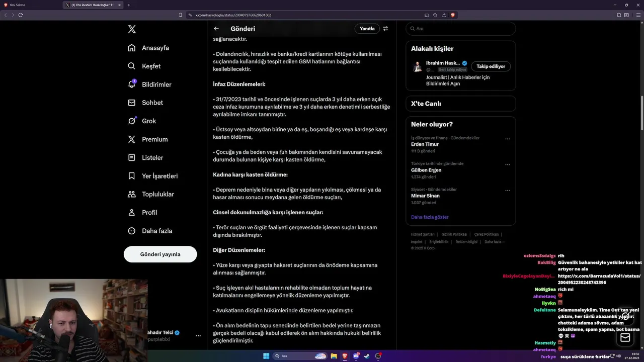Open X'te Canlı section
The image size is (644, 362).
point(460,104)
